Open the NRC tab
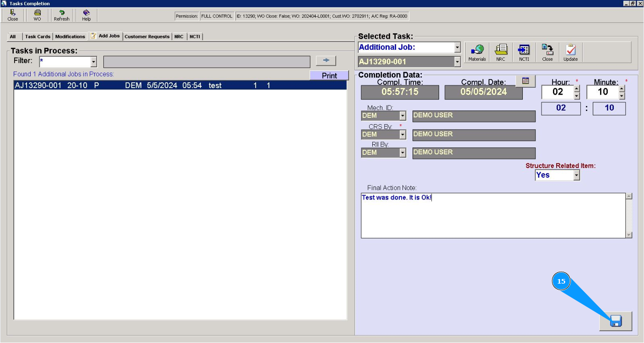This screenshot has height=343, width=644. [x=179, y=37]
